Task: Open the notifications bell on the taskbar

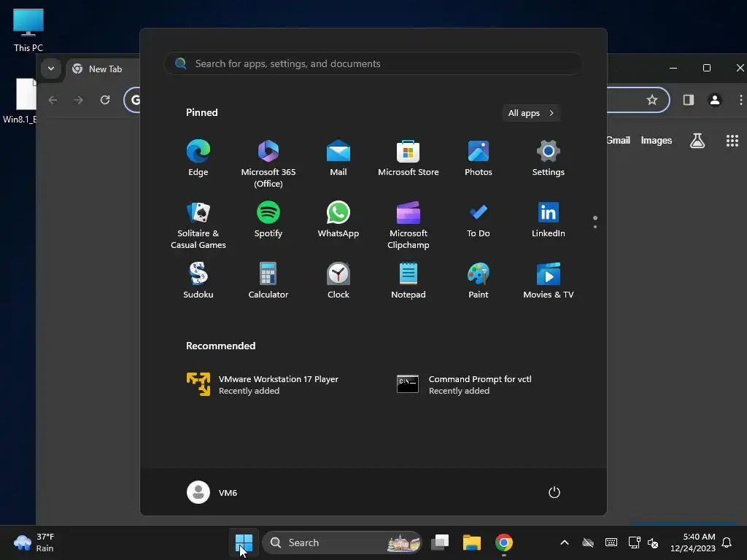Action: 727,542
